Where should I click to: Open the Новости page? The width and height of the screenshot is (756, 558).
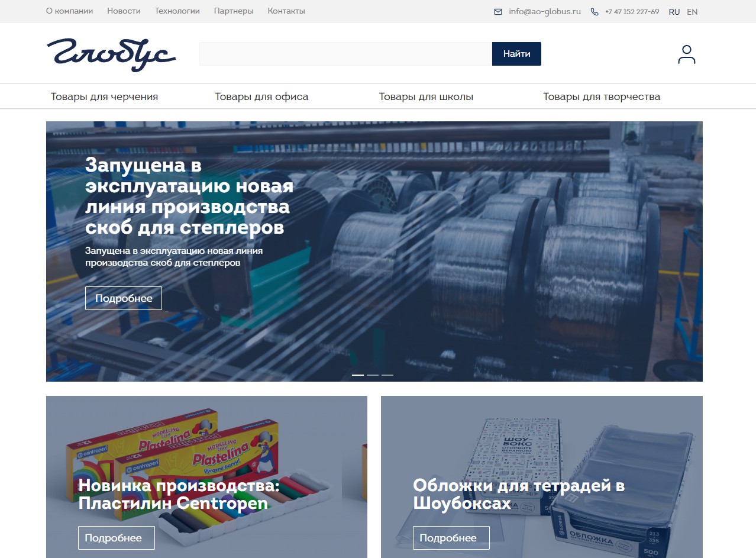[x=124, y=11]
